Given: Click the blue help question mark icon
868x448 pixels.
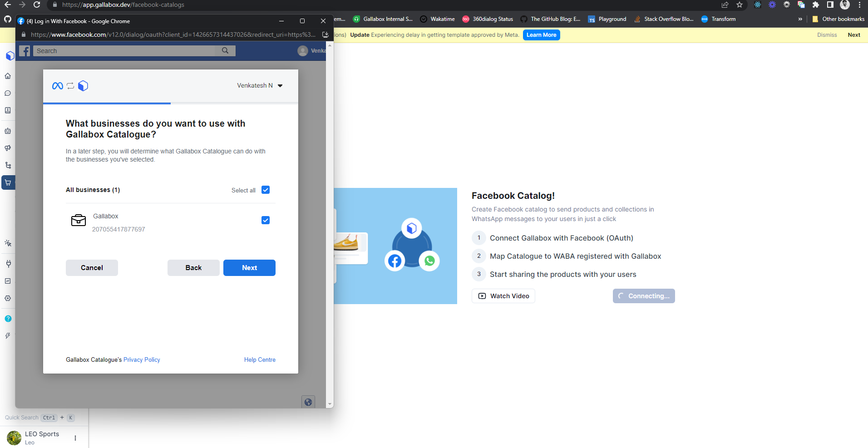Looking at the screenshot, I should [8, 319].
